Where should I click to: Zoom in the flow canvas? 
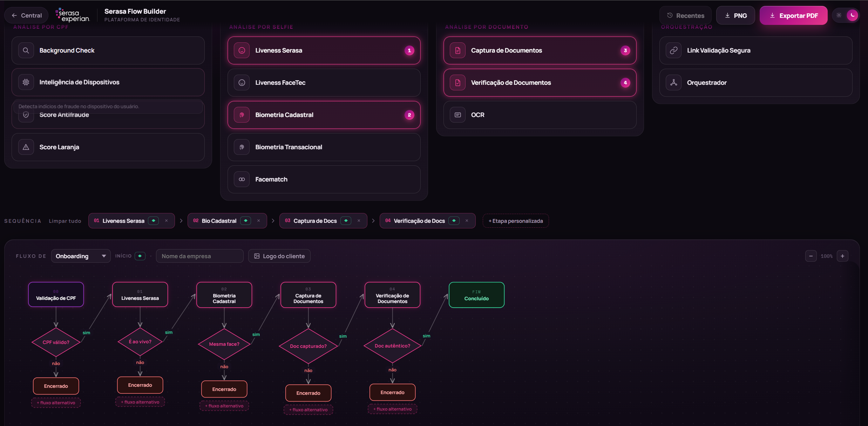842,256
